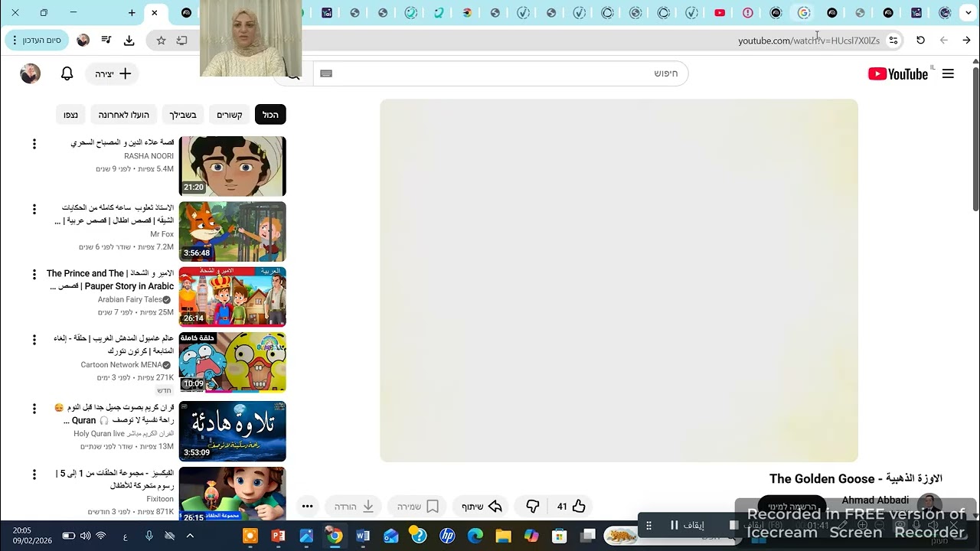Click the video player area

[619, 280]
